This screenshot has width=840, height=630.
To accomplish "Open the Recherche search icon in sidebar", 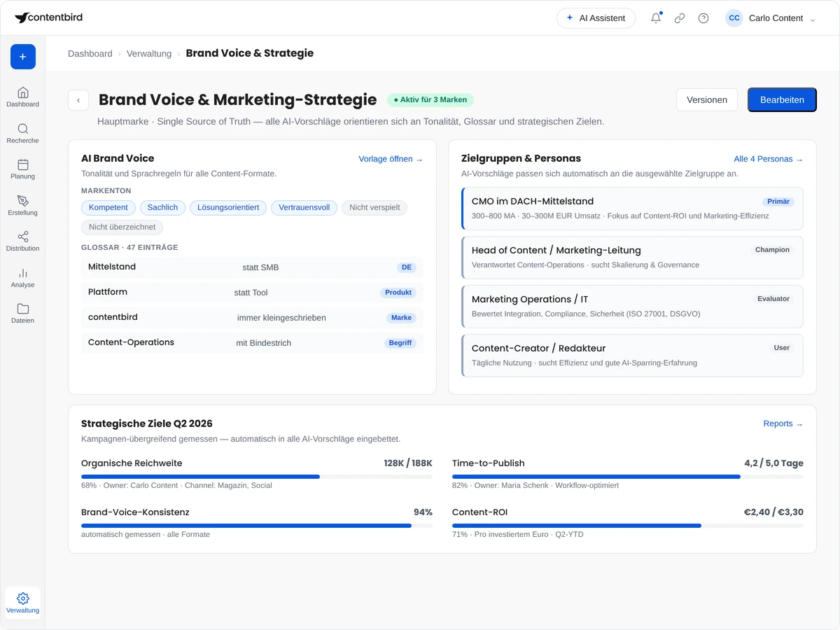I will click(22, 129).
